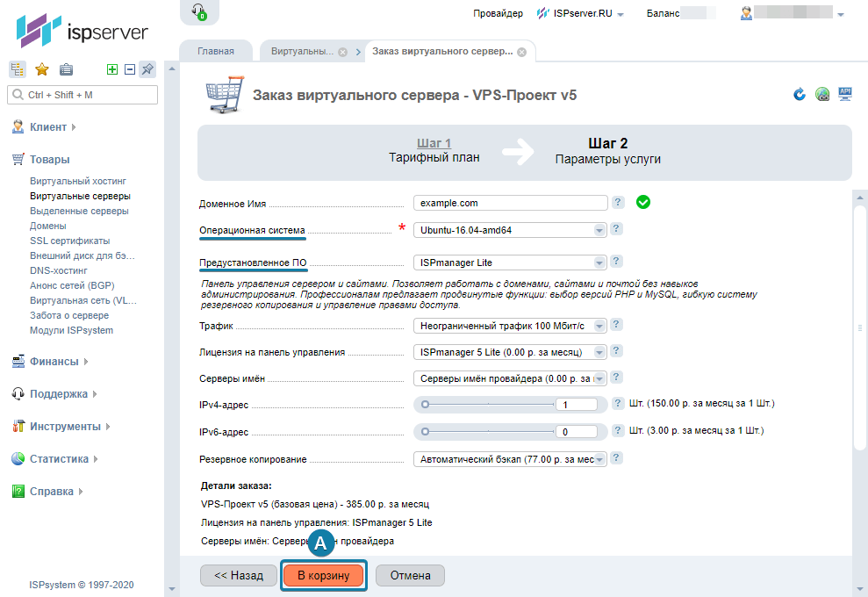Click the shopping cart order icon
The height and width of the screenshot is (597, 868).
click(225, 94)
